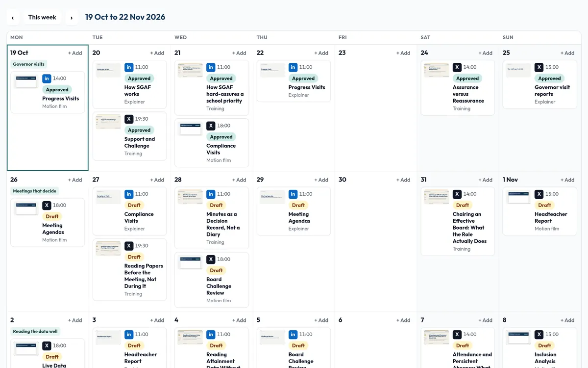This screenshot has height=368, width=588.
Task: Click X icon on Board Challenge Review Motion film card
Action: coord(211,260)
